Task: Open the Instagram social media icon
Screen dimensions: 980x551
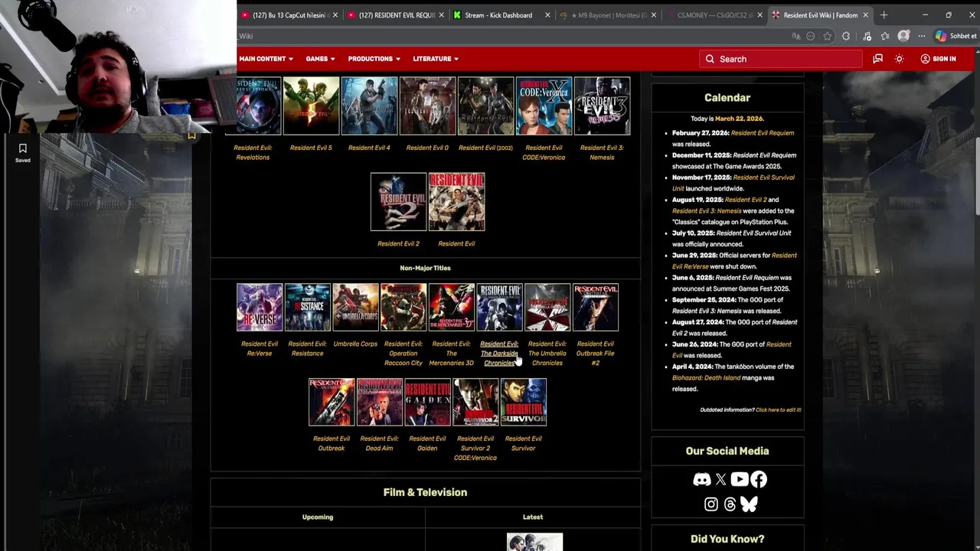Action: coord(711,504)
